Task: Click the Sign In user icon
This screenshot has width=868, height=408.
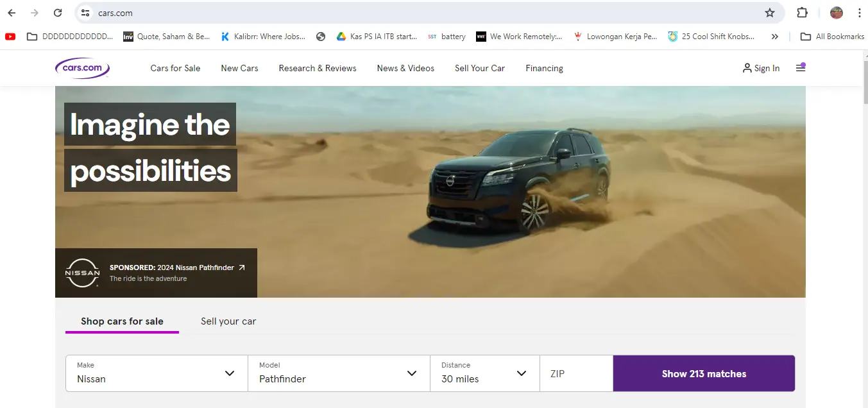Action: (747, 68)
